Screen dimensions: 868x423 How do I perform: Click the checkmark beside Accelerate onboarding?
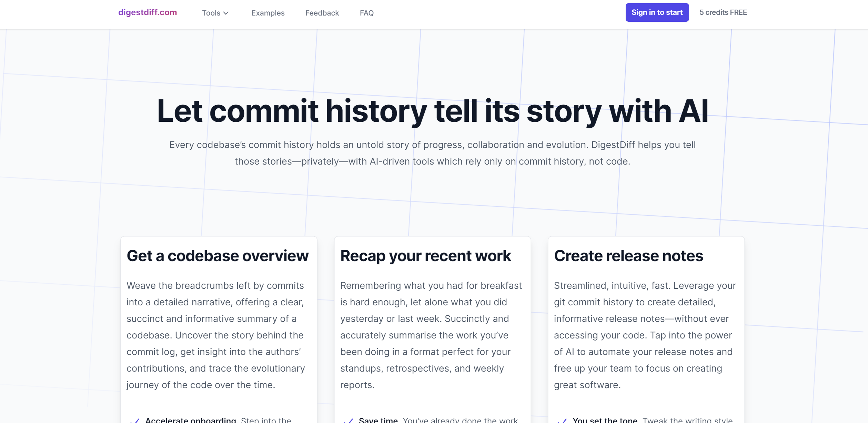pyautogui.click(x=135, y=420)
